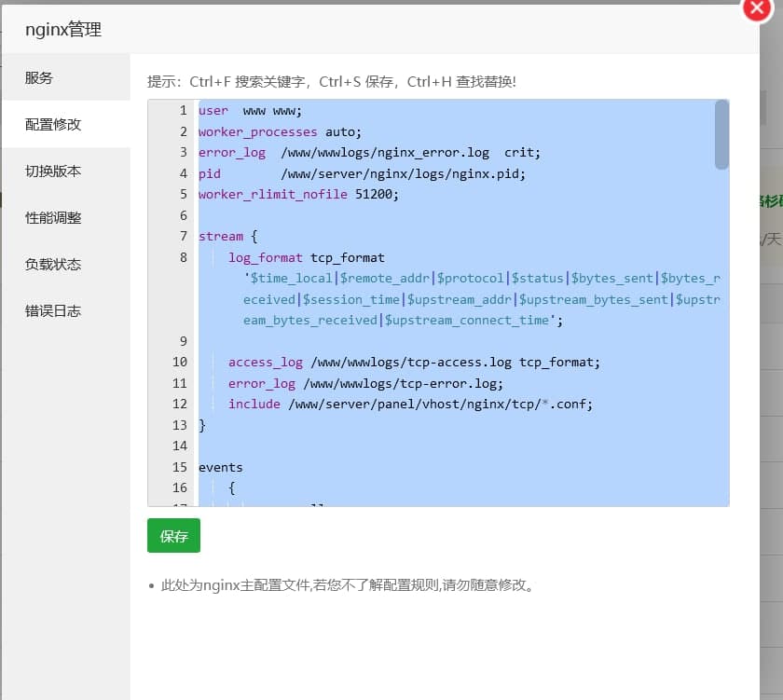Screen dimensions: 783x700
Task: View the 负载状态 tab
Action: click(66, 264)
